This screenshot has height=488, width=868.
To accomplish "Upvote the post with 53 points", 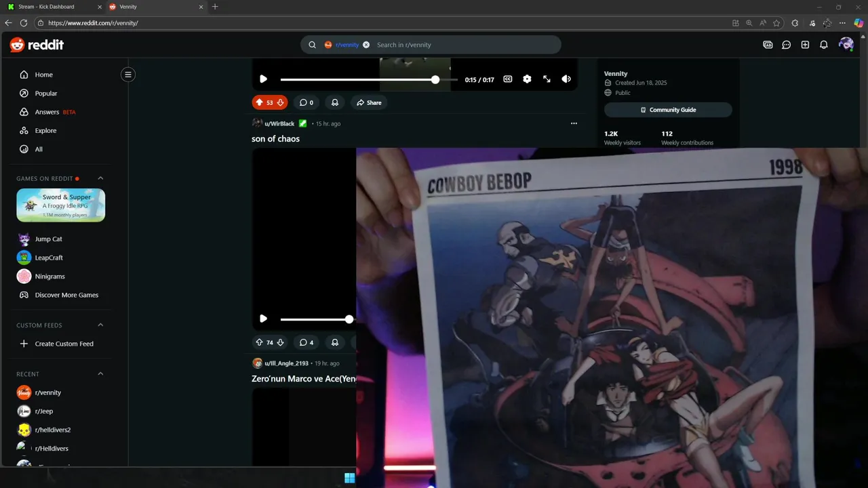I will coord(259,102).
